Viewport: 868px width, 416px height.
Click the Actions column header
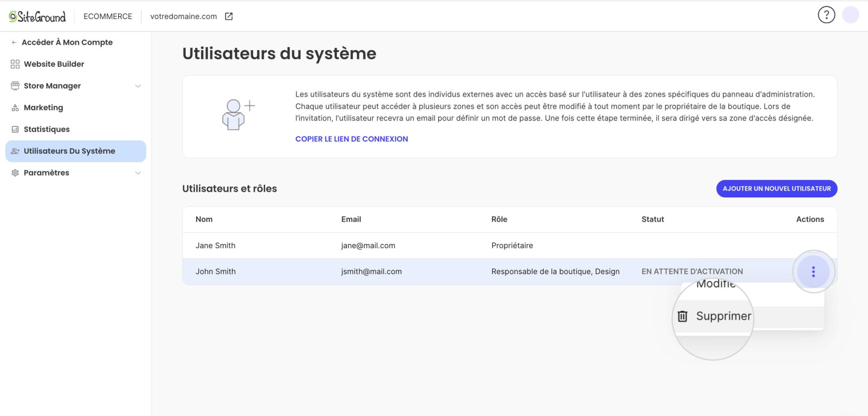(x=810, y=219)
